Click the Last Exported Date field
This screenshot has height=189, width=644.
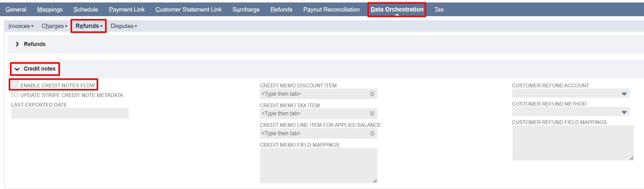[x=70, y=113]
